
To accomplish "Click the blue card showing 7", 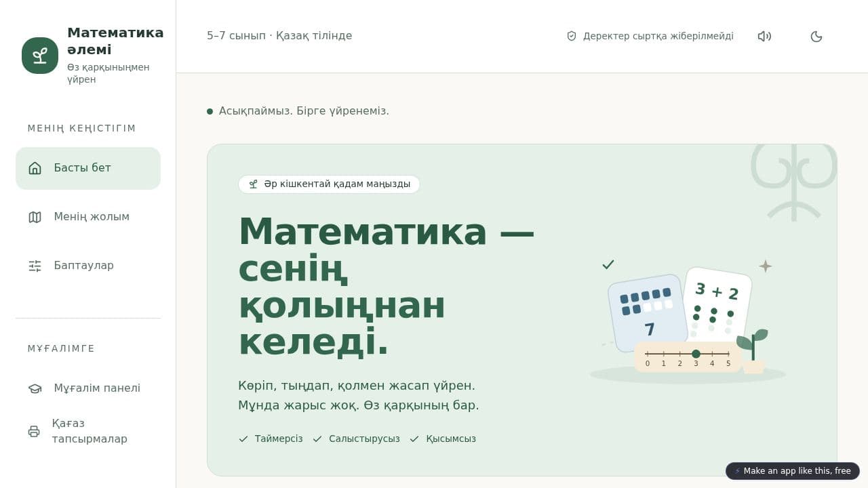I will point(648,312).
